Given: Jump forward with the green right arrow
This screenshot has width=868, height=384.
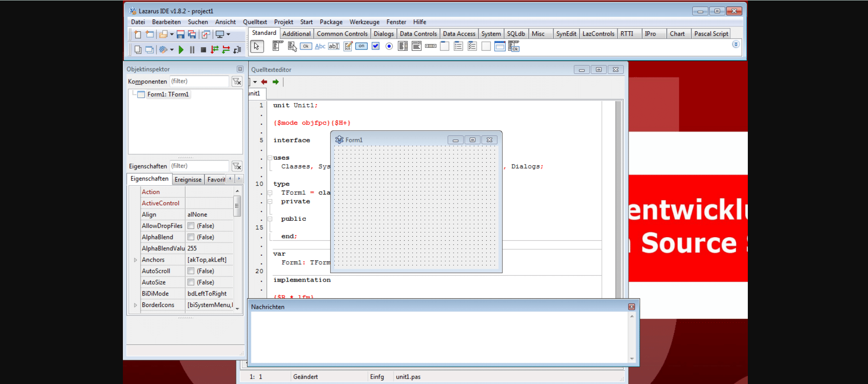Looking at the screenshot, I should coord(275,82).
